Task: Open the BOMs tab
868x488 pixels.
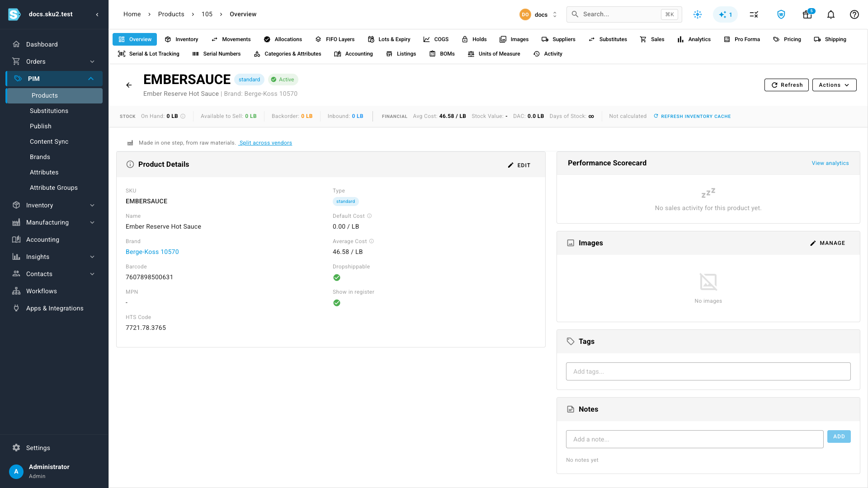Action: [x=442, y=54]
